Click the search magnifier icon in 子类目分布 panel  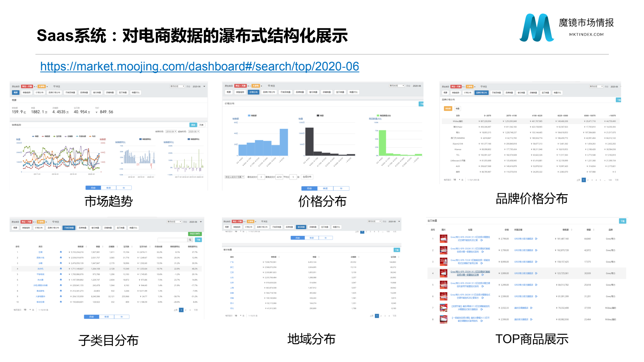coord(190,240)
